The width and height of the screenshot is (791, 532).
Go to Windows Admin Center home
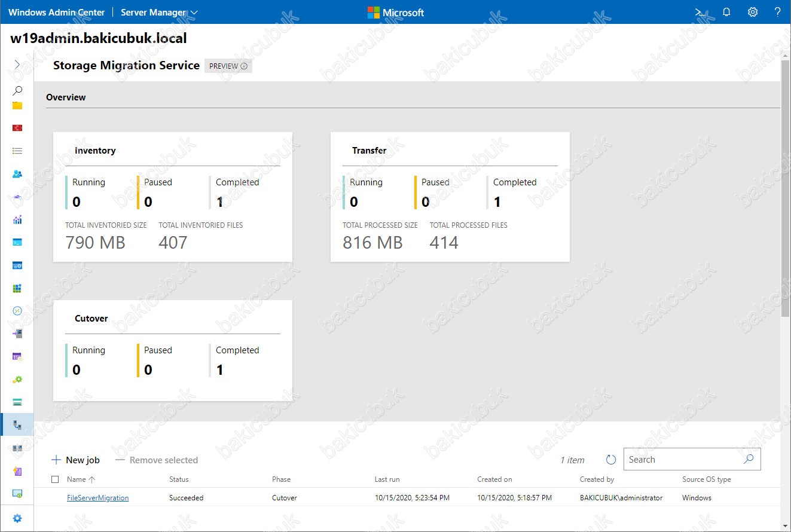(56, 12)
